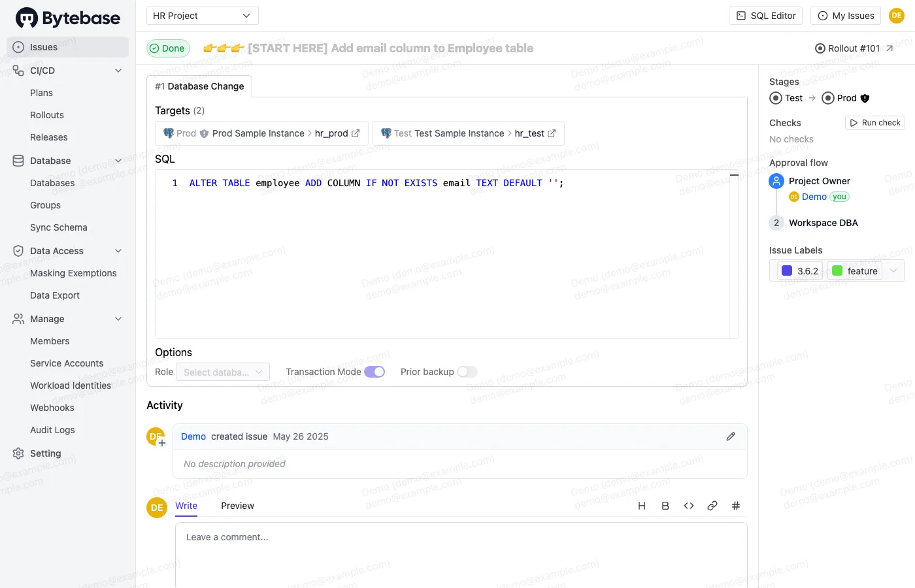
Task: Click the Run check button
Action: (874, 122)
